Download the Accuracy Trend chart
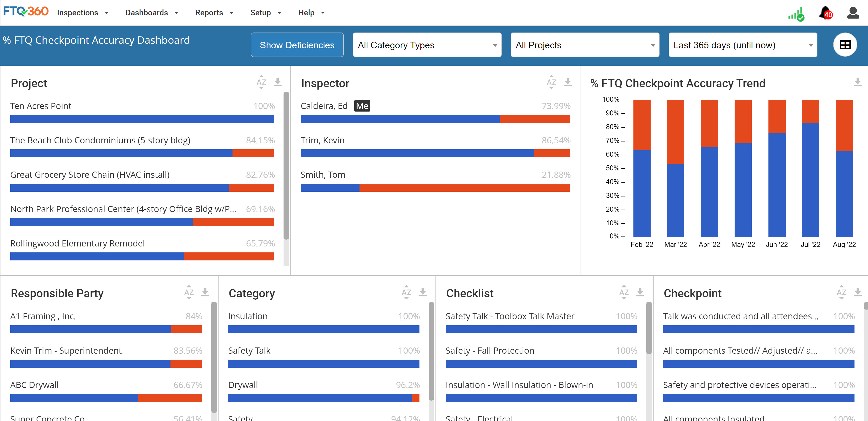This screenshot has height=421, width=868. 857,82
